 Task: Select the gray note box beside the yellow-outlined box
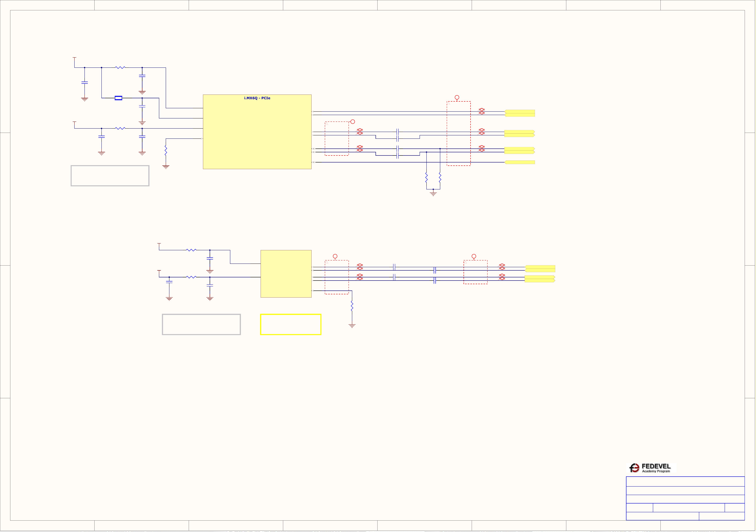(201, 324)
